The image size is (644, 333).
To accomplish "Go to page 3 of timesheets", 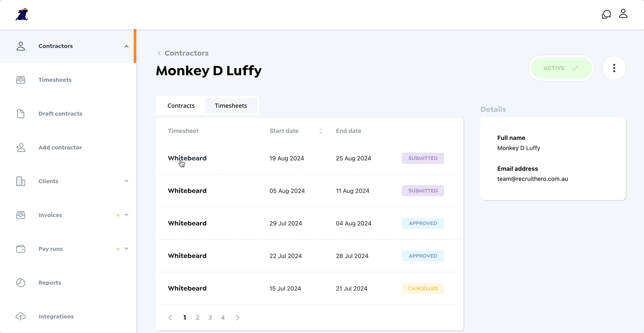I will click(210, 317).
